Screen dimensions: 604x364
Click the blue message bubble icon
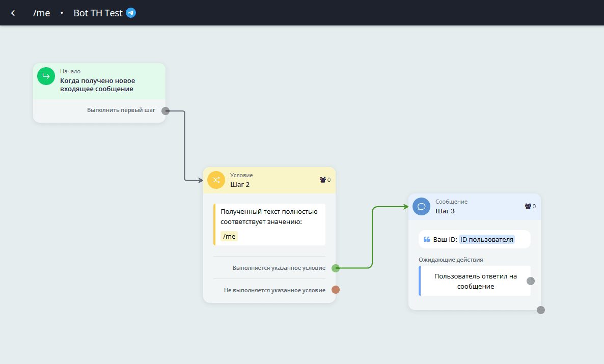[x=421, y=207]
